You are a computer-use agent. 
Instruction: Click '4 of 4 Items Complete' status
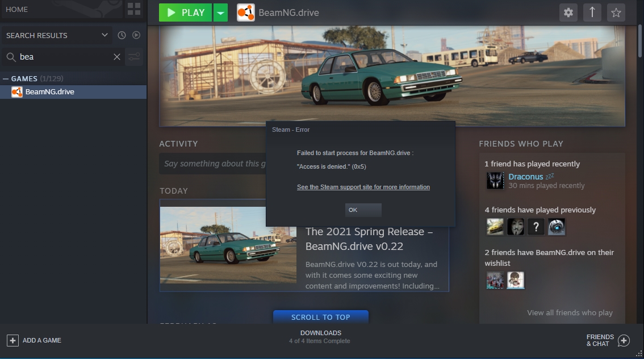320,341
